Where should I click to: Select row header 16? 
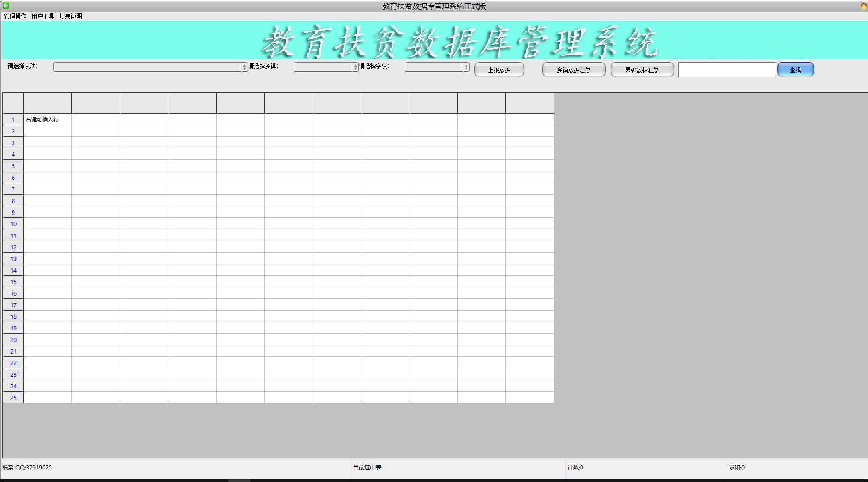pyautogui.click(x=13, y=293)
